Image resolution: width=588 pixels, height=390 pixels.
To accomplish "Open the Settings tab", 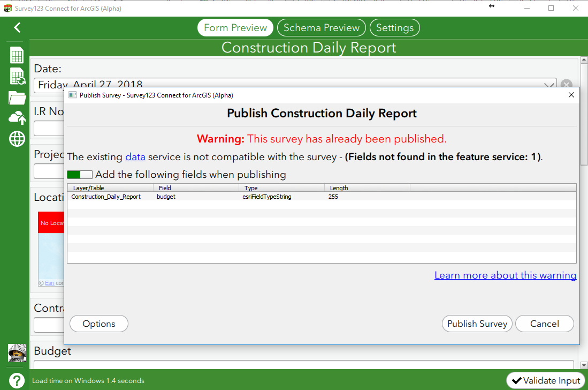I will click(x=395, y=28).
